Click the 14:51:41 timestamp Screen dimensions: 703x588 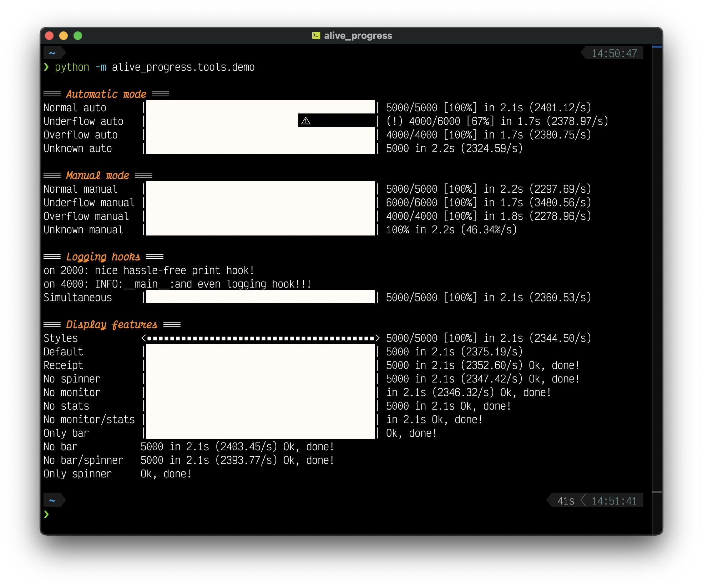point(614,501)
